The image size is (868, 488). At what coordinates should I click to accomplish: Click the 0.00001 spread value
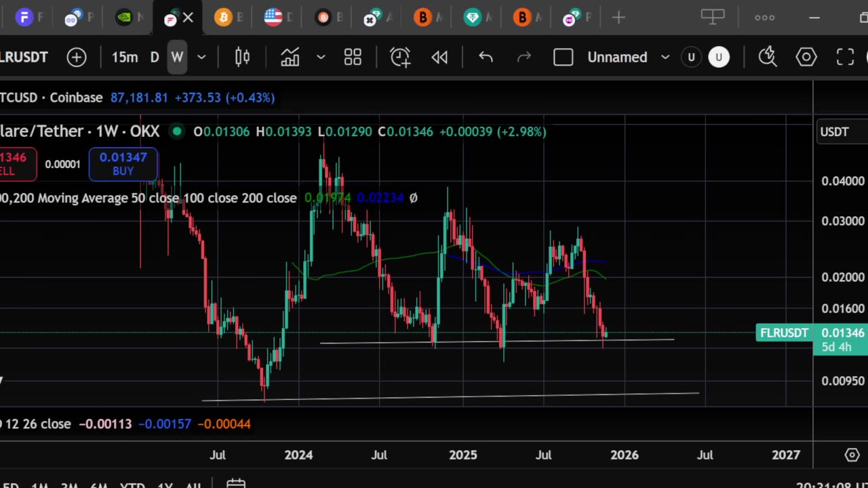pyautogui.click(x=62, y=164)
